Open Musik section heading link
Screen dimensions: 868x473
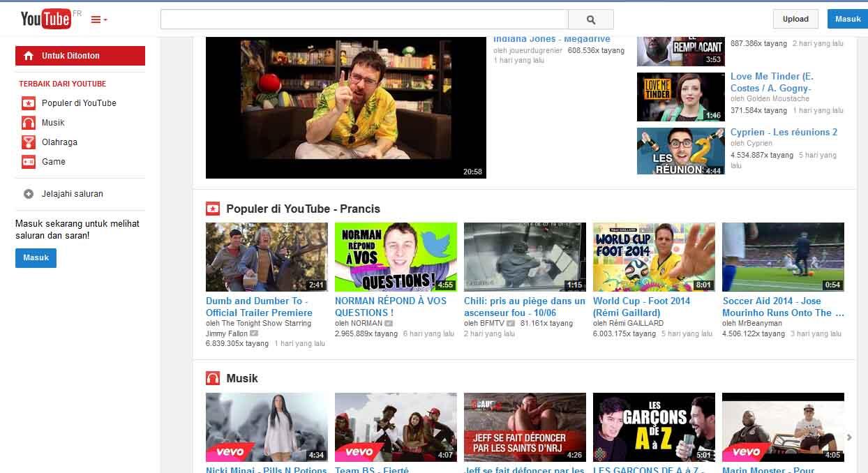(242, 378)
